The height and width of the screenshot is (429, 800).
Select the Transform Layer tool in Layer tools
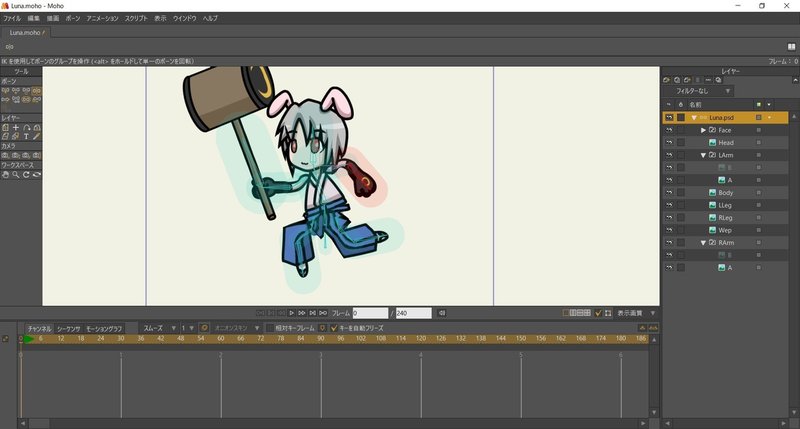click(x=6, y=128)
